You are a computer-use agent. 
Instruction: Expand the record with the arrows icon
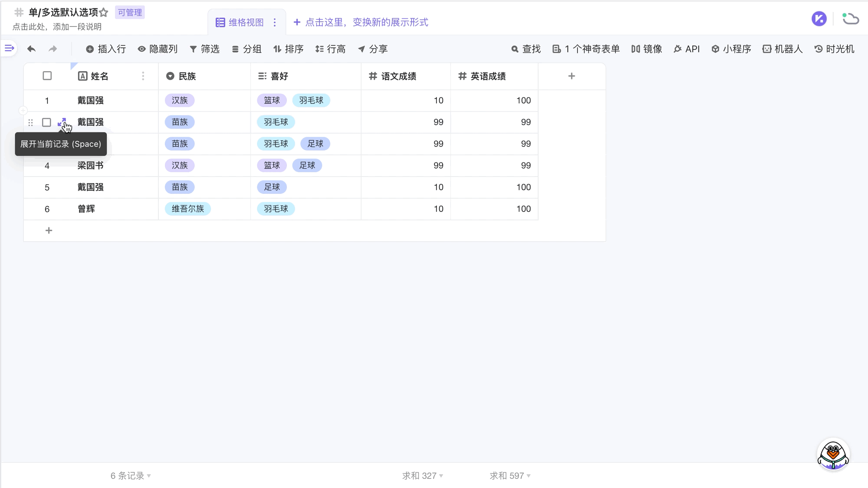62,122
